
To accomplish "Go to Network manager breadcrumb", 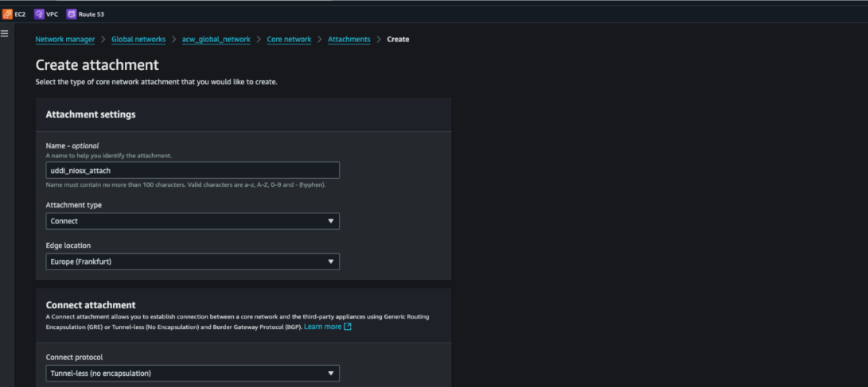I will (x=65, y=39).
